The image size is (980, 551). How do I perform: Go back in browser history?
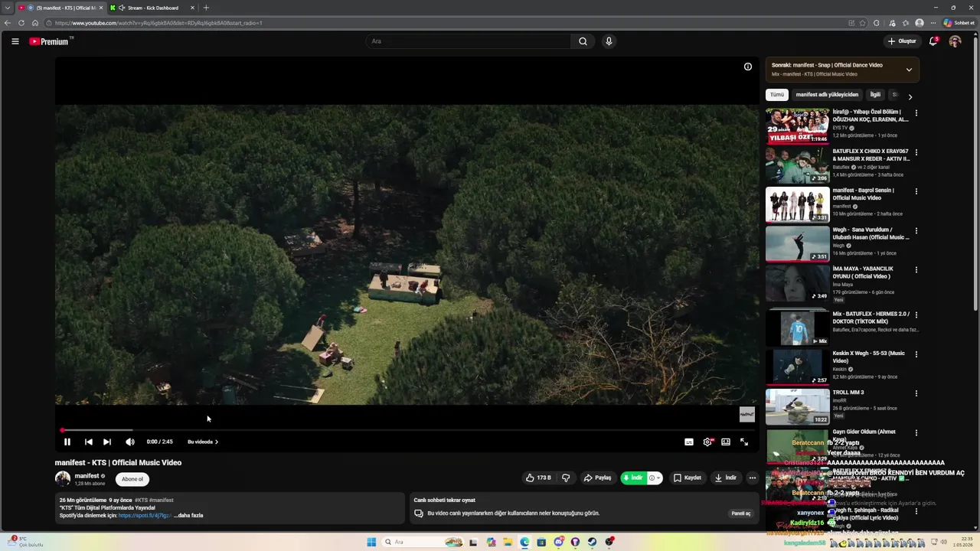(x=8, y=23)
